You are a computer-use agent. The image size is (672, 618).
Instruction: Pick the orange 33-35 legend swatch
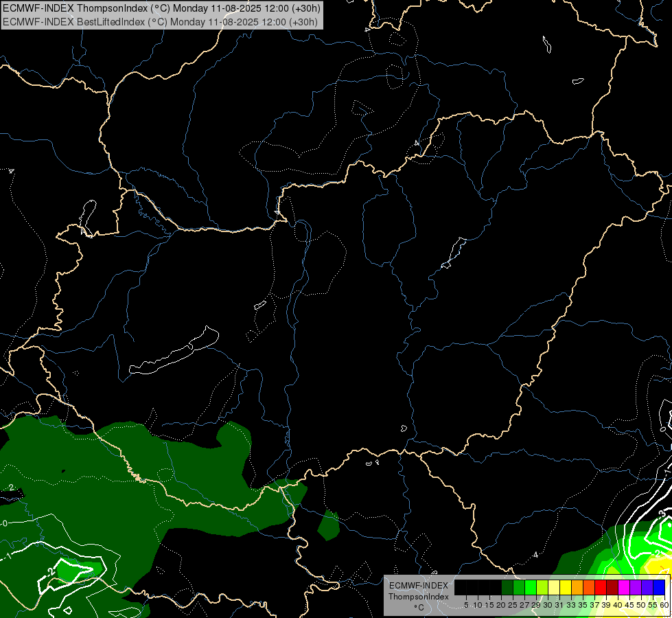tap(577, 587)
